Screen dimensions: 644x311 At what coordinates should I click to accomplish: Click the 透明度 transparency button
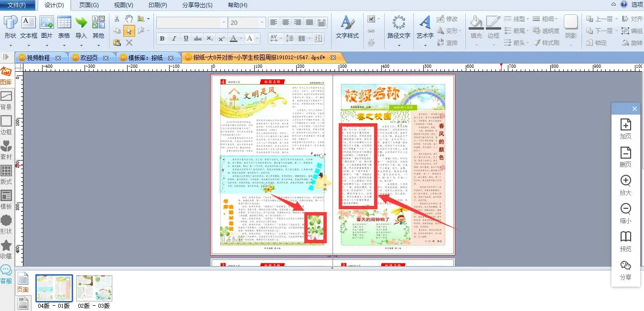point(546,31)
